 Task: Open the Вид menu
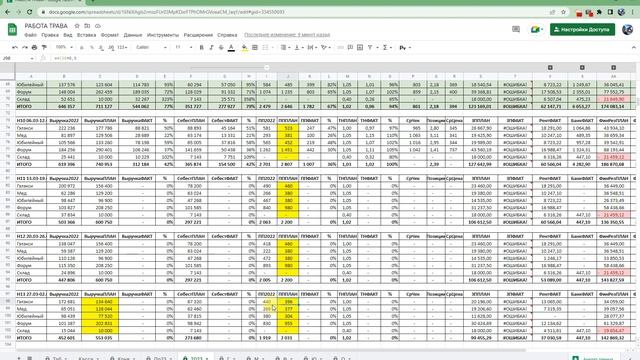(x=68, y=35)
